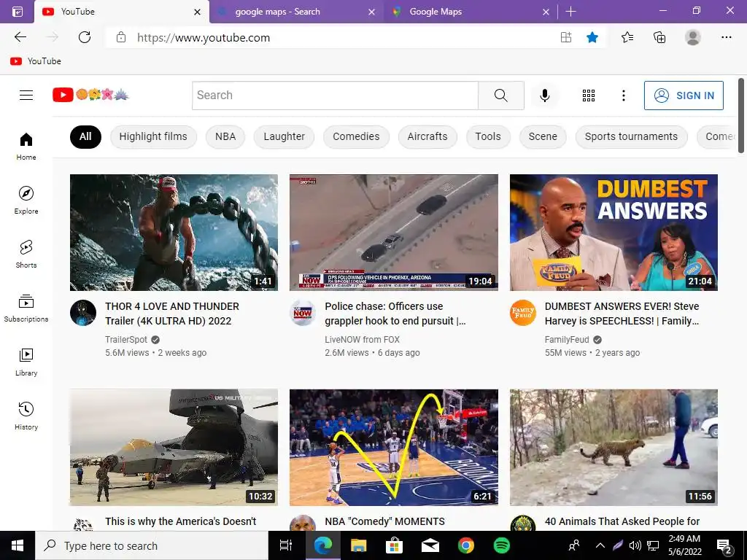
Task: Open THOR 4 LOVE AND THUNDER title
Action: pos(172,314)
